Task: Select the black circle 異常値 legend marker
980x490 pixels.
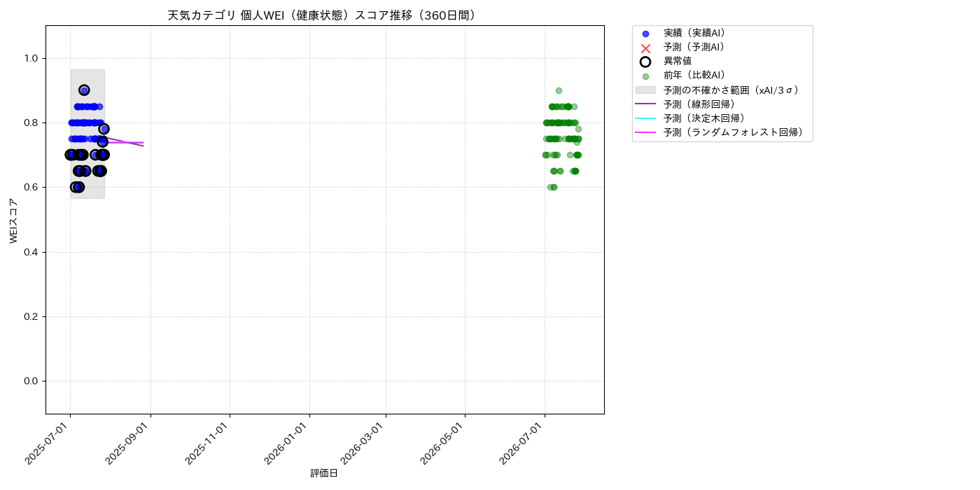Action: pos(645,62)
